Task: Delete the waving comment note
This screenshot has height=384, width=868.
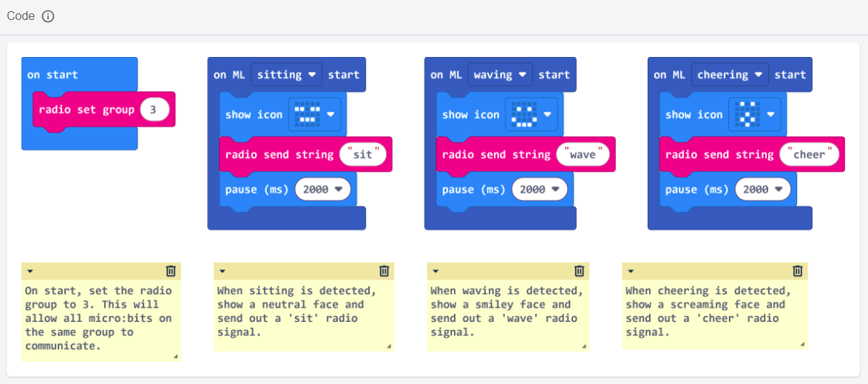Action: [x=580, y=271]
